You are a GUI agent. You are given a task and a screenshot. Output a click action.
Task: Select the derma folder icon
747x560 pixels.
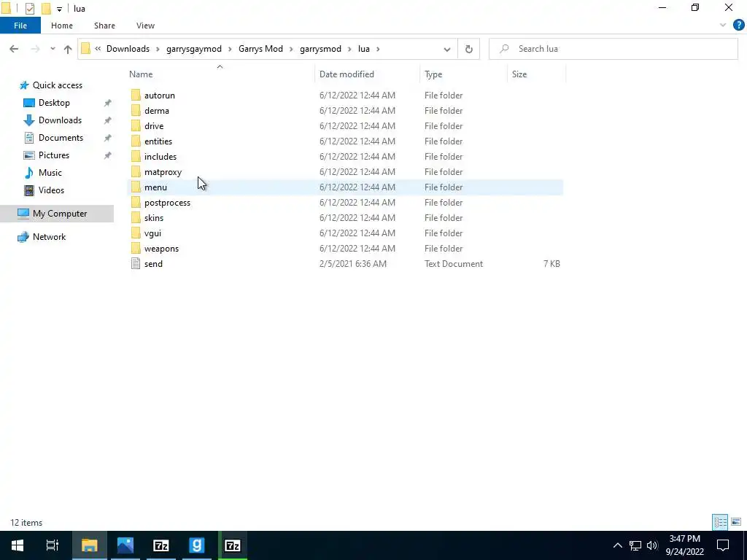(136, 111)
